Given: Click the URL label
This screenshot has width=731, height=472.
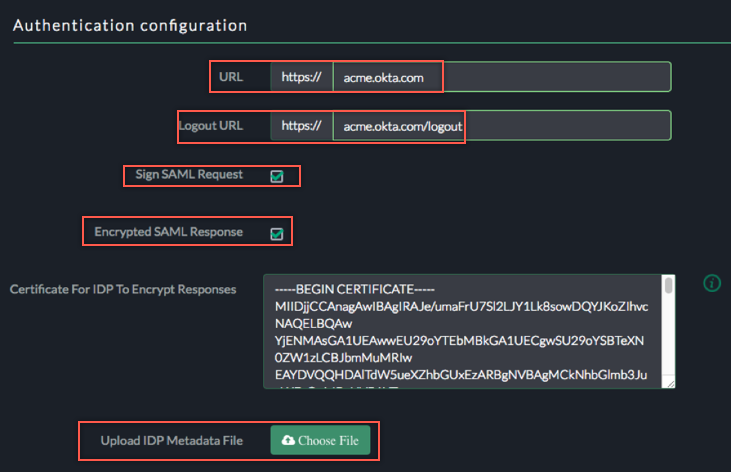Looking at the screenshot, I should pos(231,77).
